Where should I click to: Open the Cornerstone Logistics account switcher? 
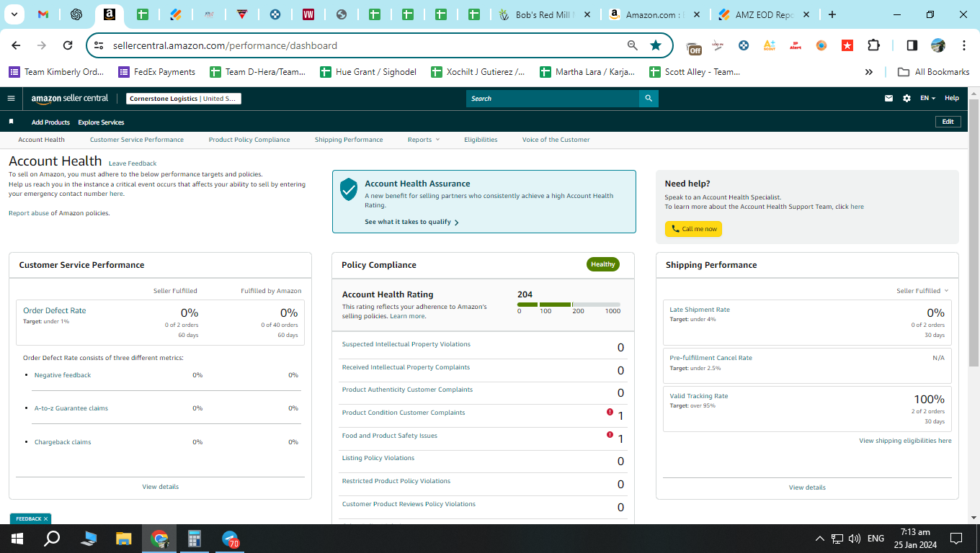pyautogui.click(x=184, y=99)
